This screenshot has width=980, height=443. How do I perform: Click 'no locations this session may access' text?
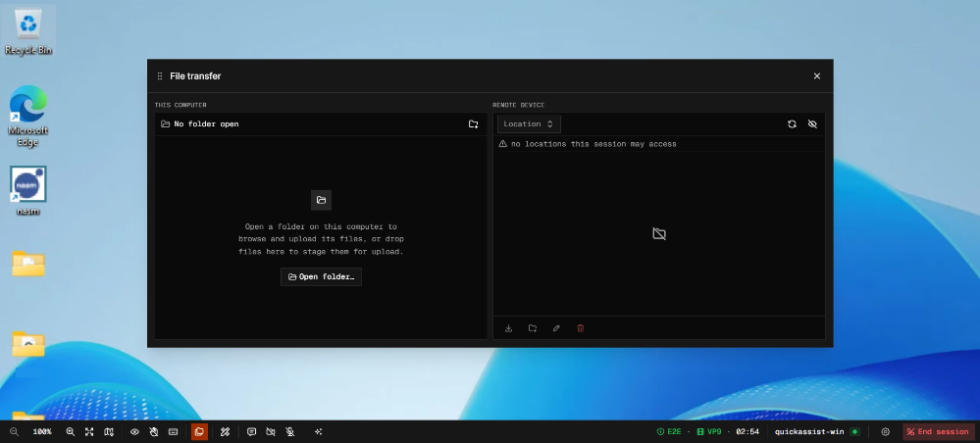pyautogui.click(x=593, y=144)
